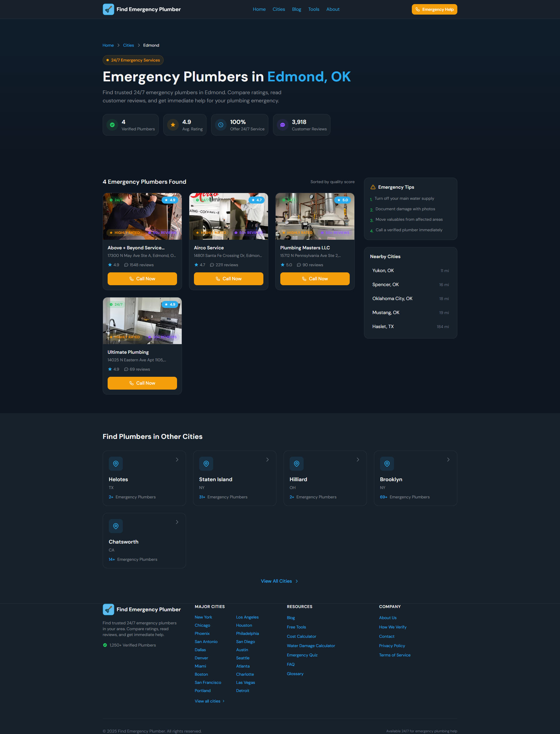Click the footer plunger logo icon
The height and width of the screenshot is (734, 560).
tap(108, 609)
